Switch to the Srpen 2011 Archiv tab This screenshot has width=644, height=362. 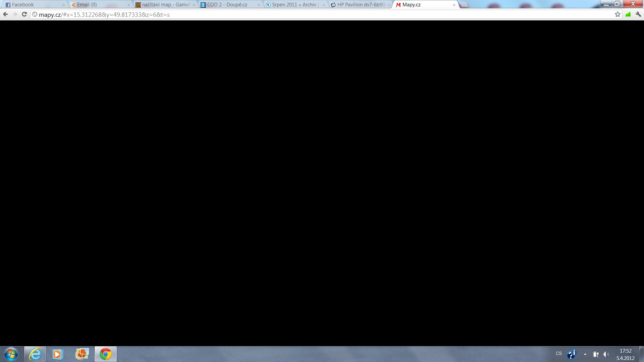coord(294,5)
